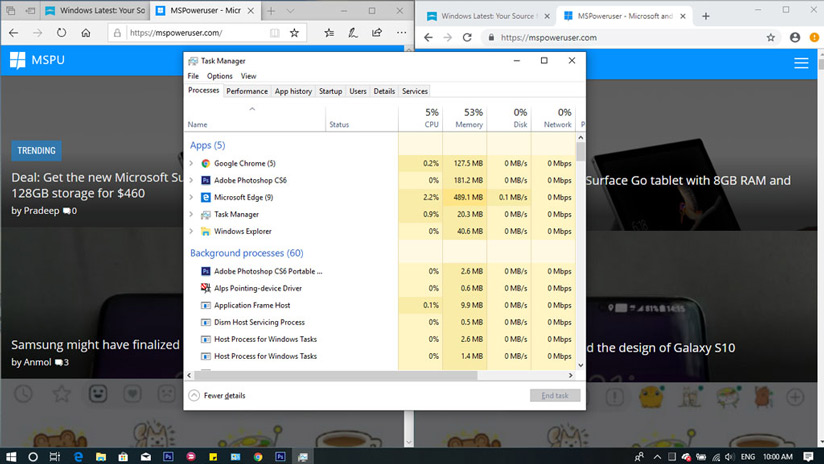
Task: Click Edge's set tabs aside icon
Action: pos(30,11)
